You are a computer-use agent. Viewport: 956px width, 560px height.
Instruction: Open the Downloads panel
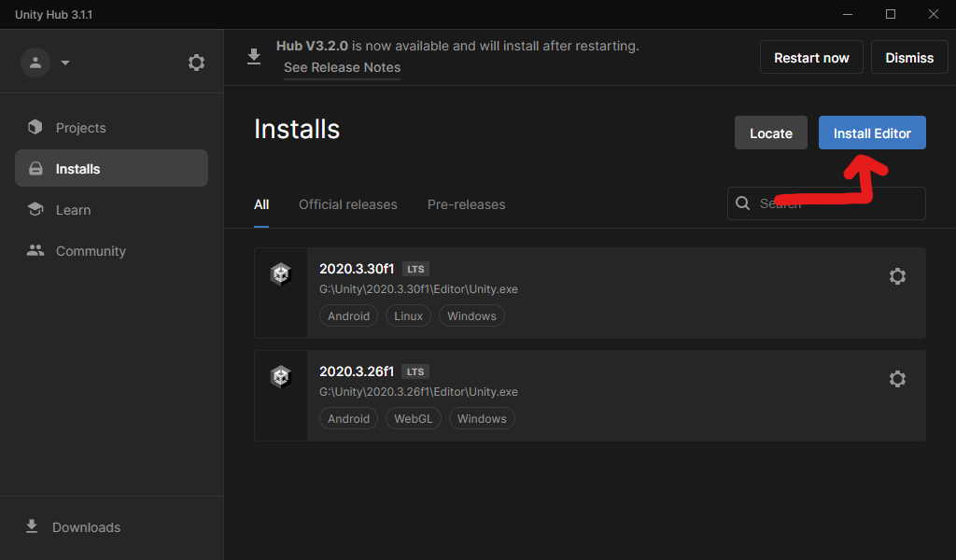coord(86,527)
